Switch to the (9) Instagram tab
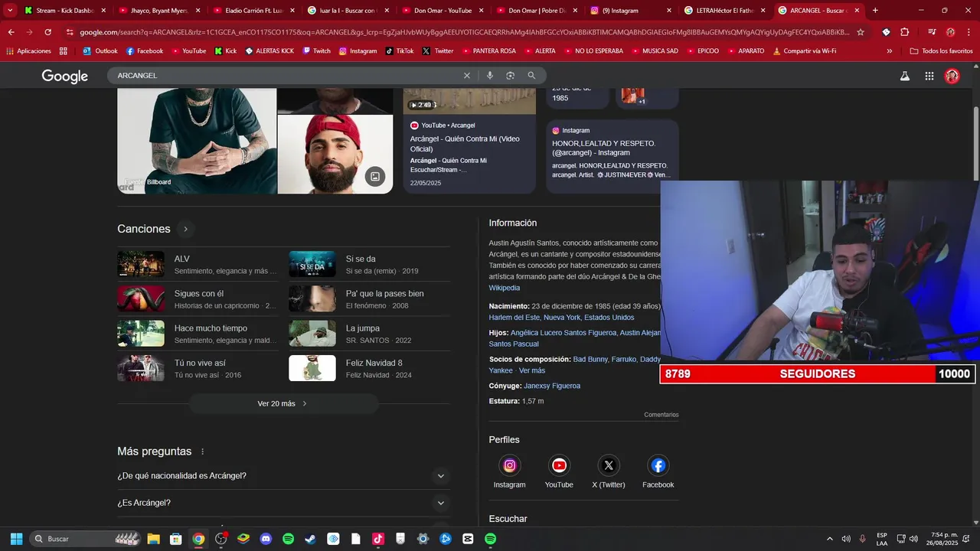Image resolution: width=980 pixels, height=551 pixels. [632, 11]
